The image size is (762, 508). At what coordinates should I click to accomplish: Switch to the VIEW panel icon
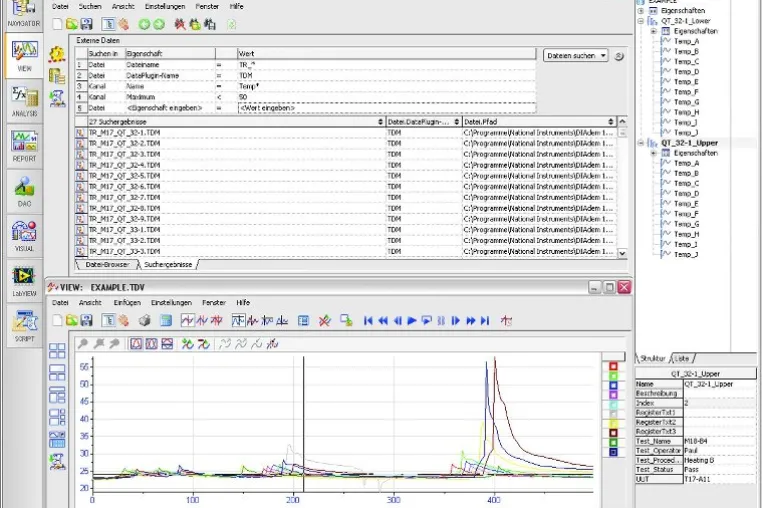tap(24, 56)
